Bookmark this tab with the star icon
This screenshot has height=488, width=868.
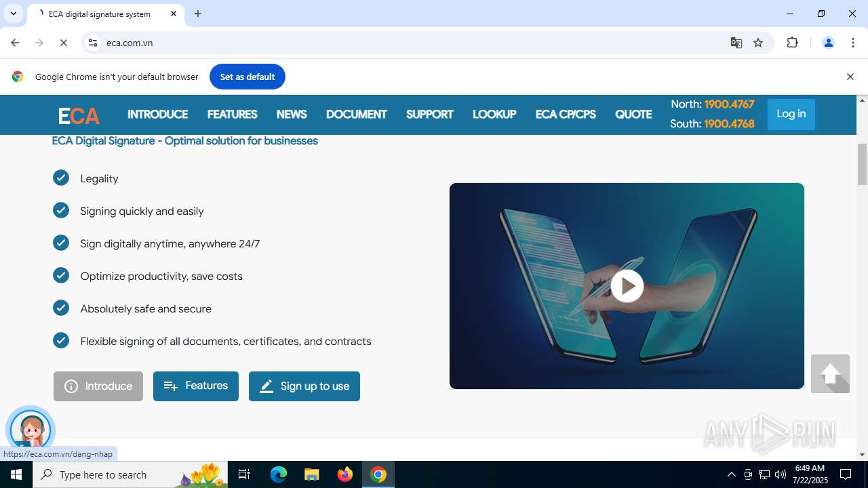click(758, 43)
